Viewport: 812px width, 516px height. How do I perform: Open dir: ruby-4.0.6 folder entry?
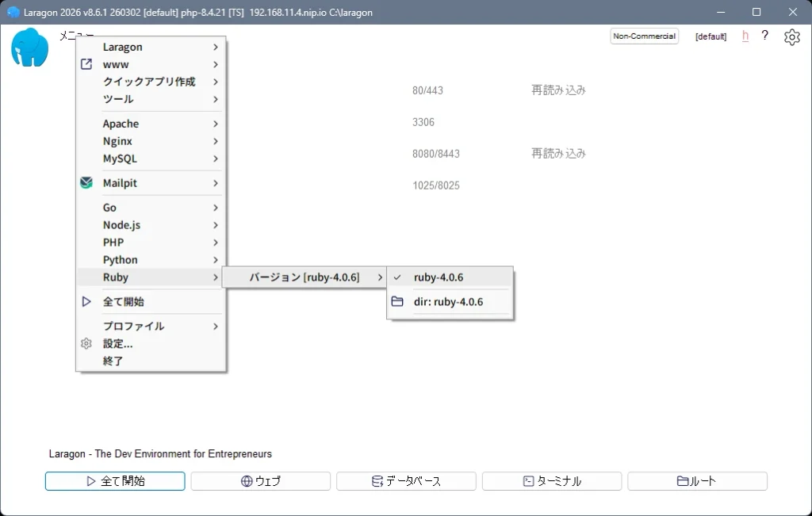[x=450, y=302]
